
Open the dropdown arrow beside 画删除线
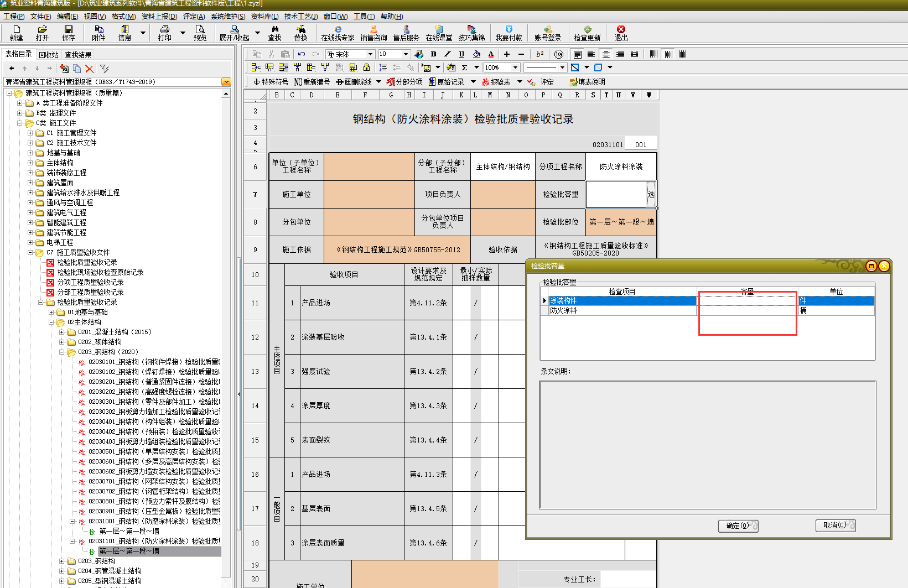coord(378,82)
